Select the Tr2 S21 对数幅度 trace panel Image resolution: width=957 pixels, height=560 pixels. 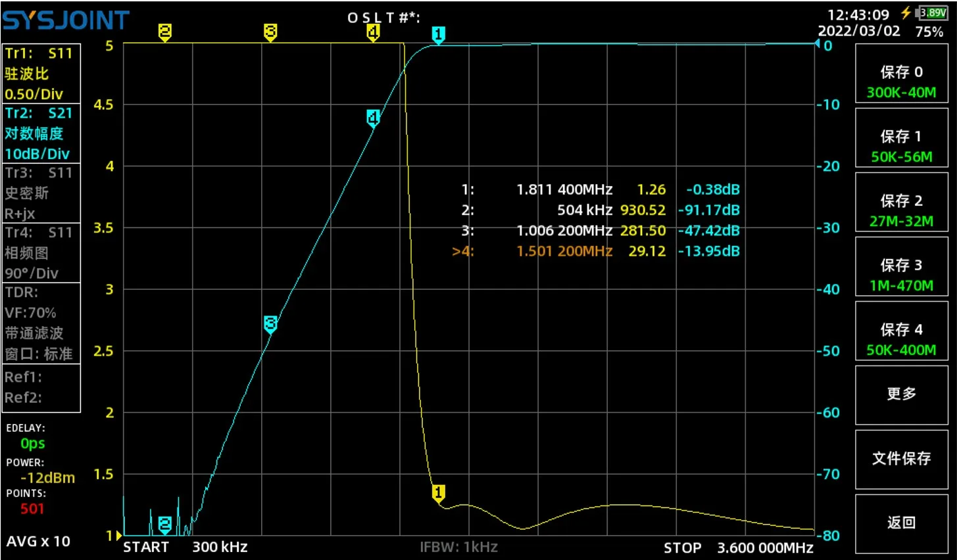point(41,133)
